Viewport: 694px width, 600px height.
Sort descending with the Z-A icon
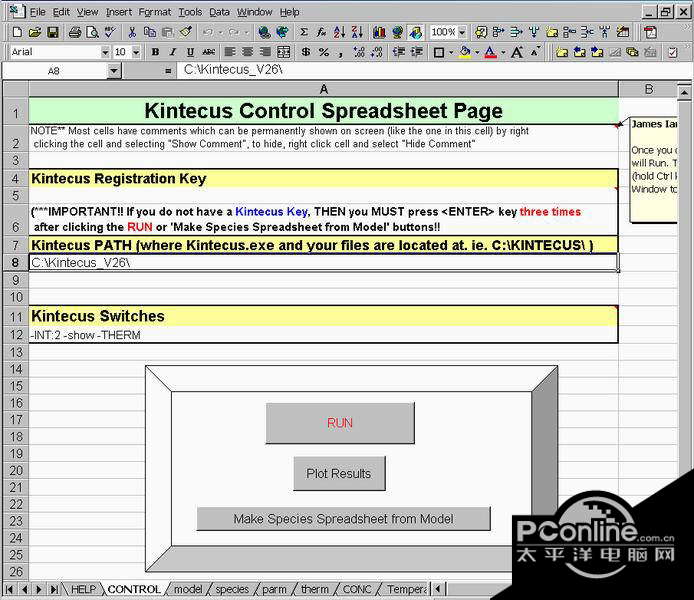click(357, 32)
